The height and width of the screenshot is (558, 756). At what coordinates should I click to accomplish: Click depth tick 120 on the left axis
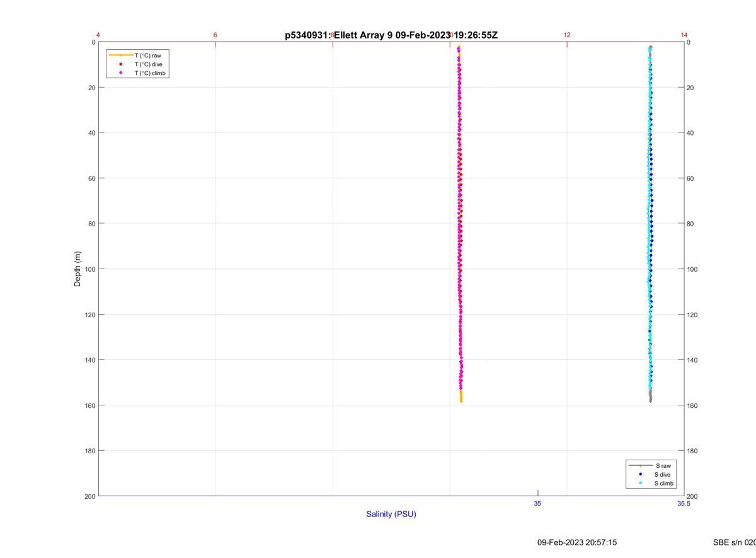tap(90, 315)
